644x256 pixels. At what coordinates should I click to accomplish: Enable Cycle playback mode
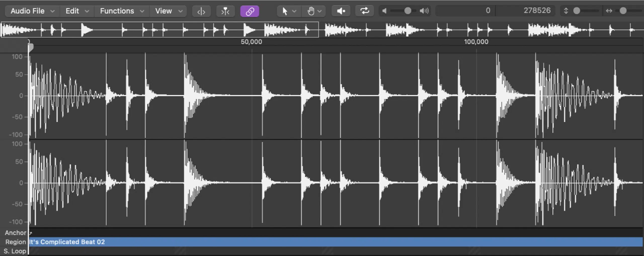tap(364, 11)
